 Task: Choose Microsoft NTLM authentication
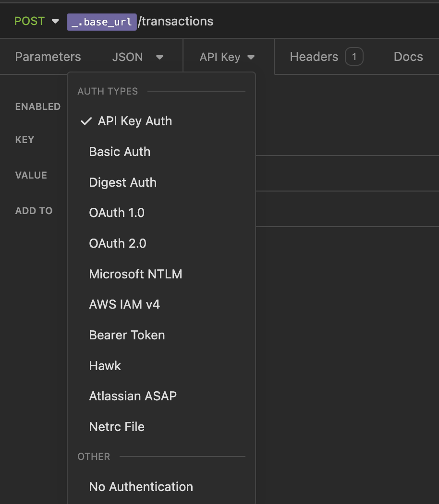pos(135,274)
